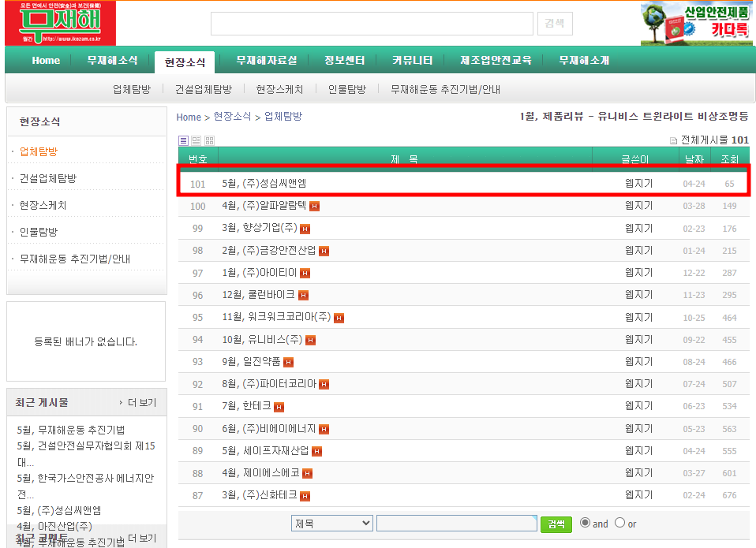Click the hot icon beside 5월, 세이프자재산업
Screen dimensions: 756x548
point(316,451)
